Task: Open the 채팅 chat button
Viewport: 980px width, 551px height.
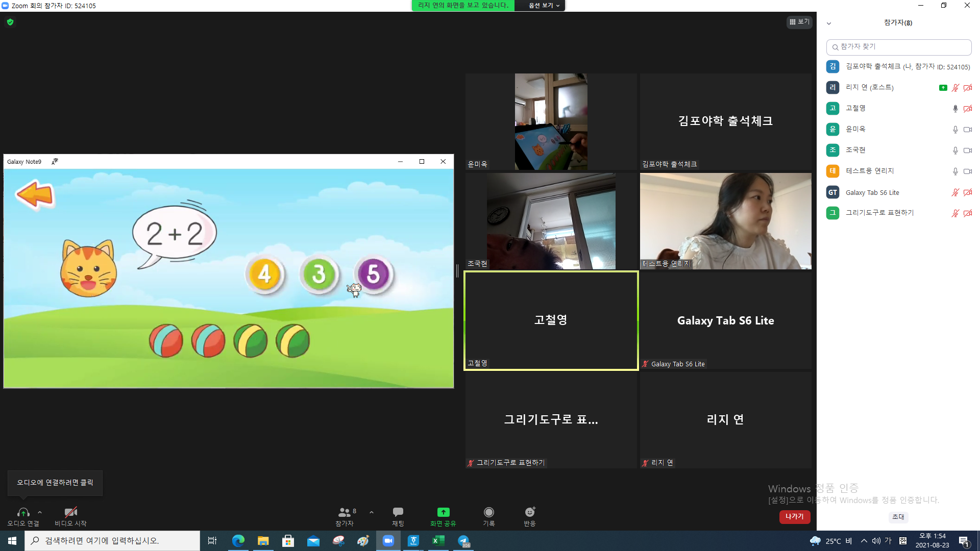Action: coord(398,516)
